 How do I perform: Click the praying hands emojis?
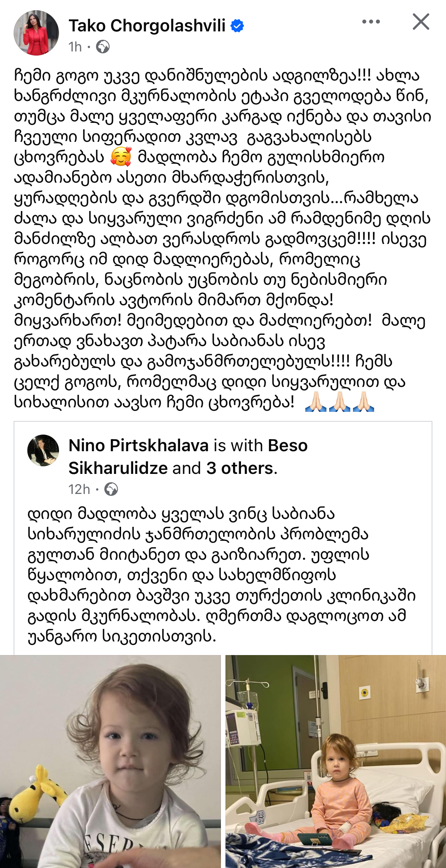pyautogui.click(x=339, y=402)
